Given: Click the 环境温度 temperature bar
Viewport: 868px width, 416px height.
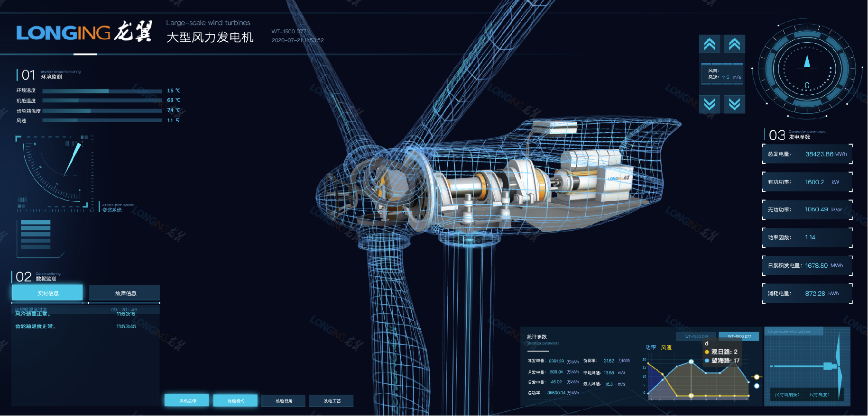Looking at the screenshot, I should [102, 90].
